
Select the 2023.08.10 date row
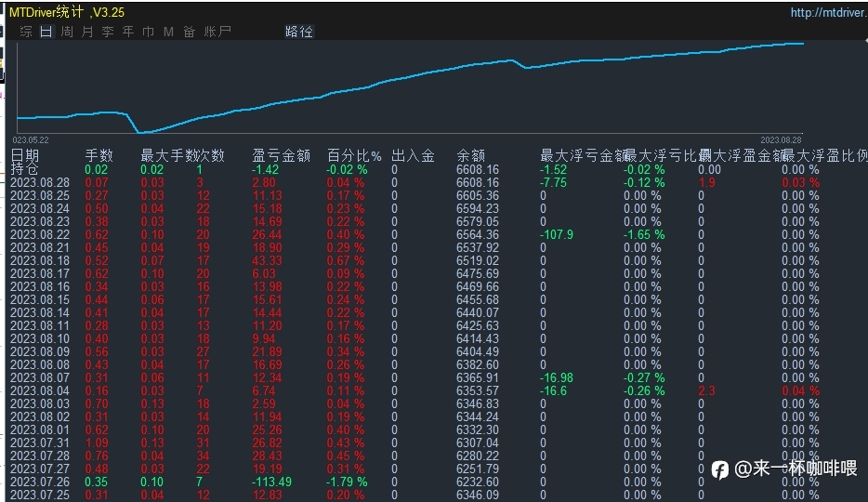point(40,338)
